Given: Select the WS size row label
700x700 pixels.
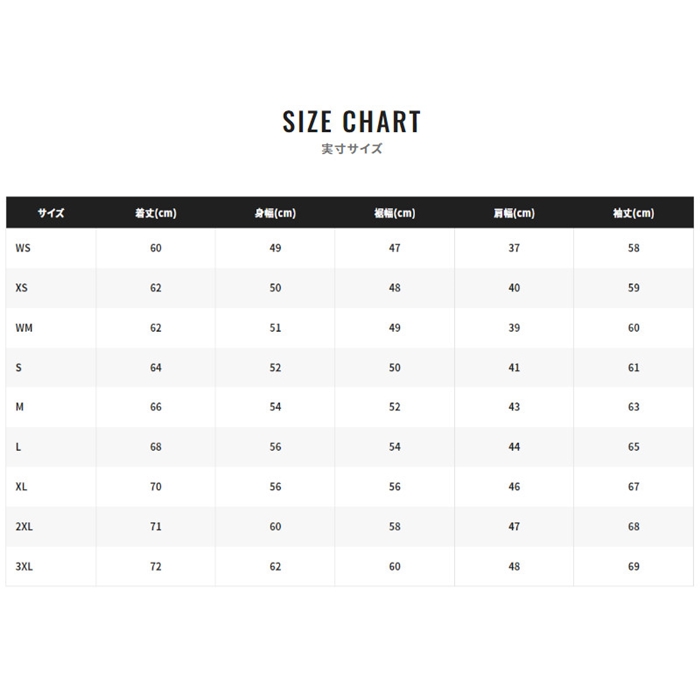Looking at the screenshot, I should [x=24, y=248].
